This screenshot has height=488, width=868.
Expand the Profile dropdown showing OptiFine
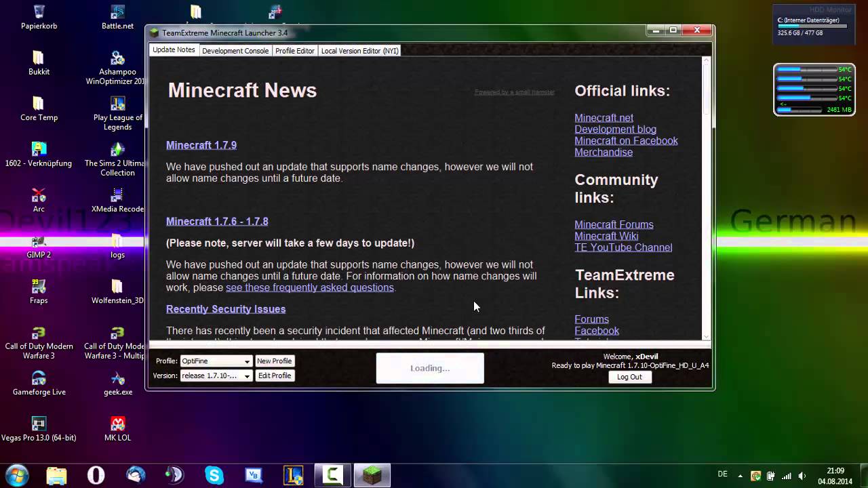click(216, 361)
